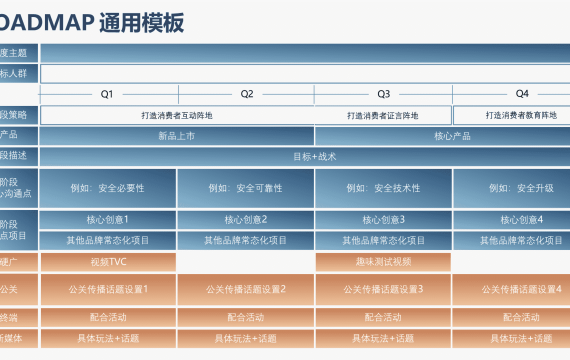Click 配合活动 below 公关传播话题设置1
Viewport: 570px width, 360px height.
pyautogui.click(x=108, y=317)
